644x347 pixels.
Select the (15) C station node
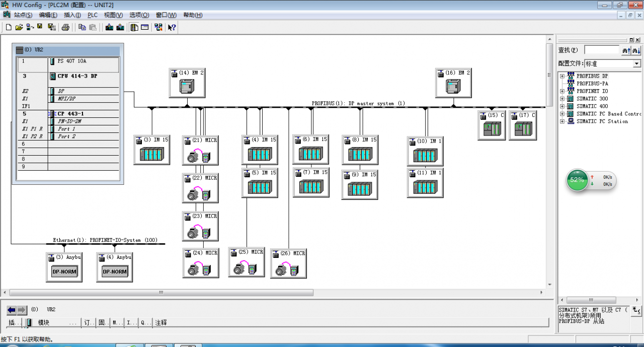point(492,125)
